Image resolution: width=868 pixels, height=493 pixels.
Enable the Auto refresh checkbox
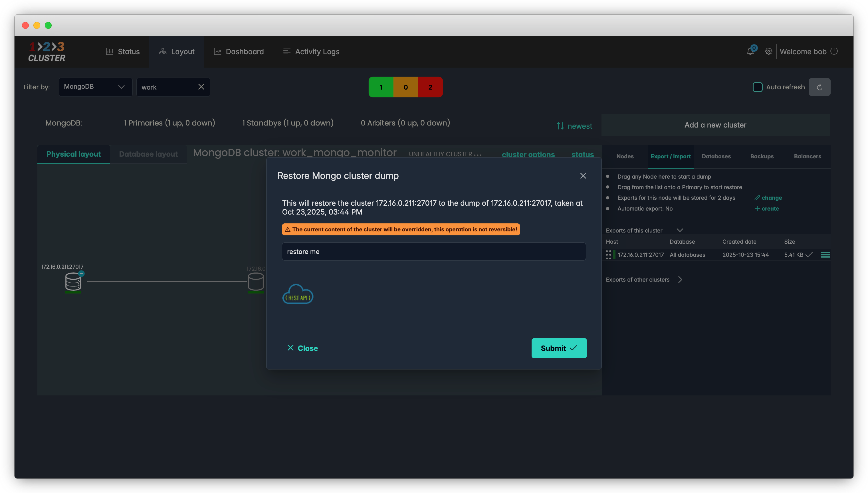[757, 87]
